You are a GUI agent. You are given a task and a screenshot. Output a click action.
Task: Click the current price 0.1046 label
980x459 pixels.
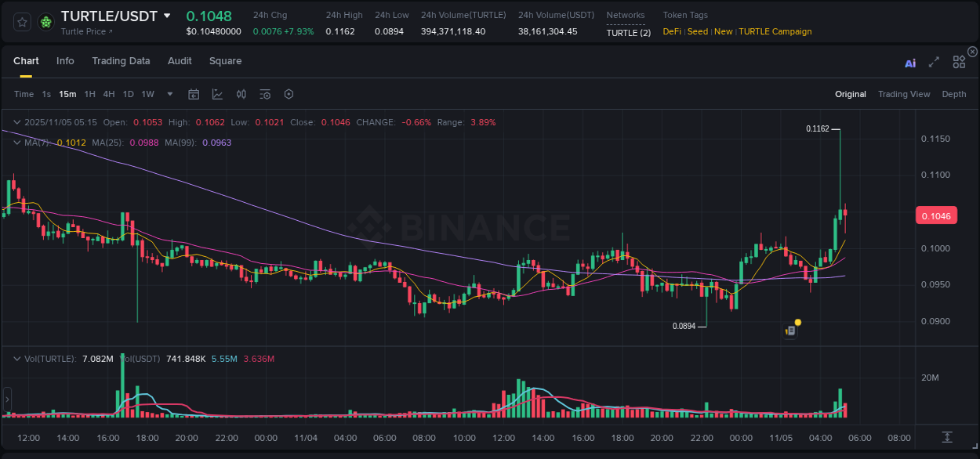point(936,215)
